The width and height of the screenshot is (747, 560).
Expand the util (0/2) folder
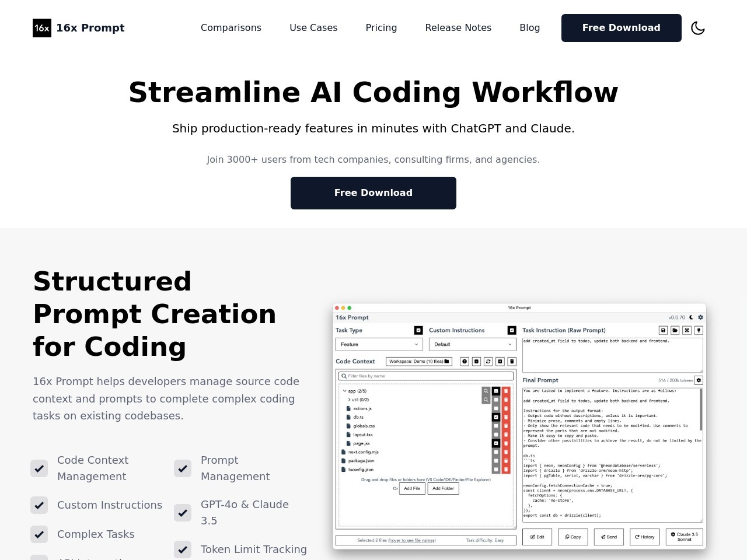349,400
